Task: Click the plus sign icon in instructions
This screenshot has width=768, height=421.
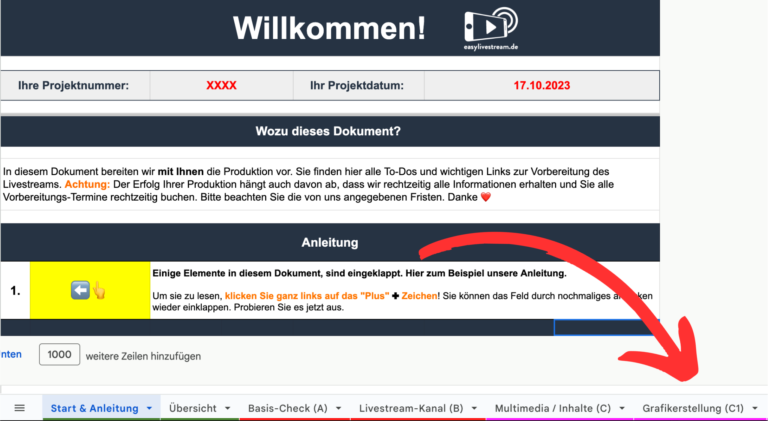Action: click(395, 296)
